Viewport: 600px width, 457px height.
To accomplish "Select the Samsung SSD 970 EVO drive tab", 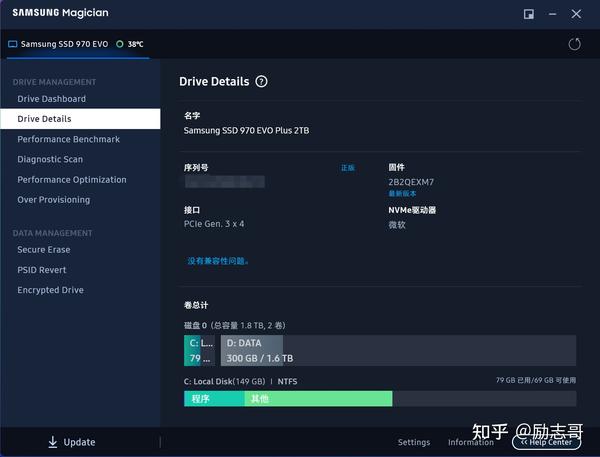I will click(76, 44).
